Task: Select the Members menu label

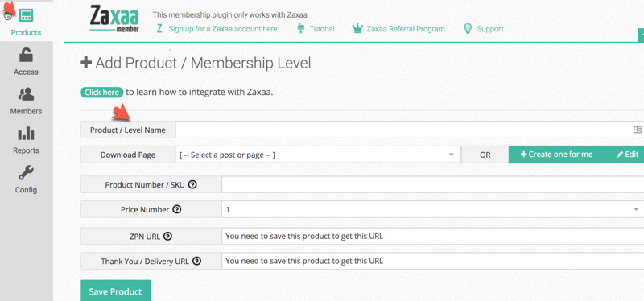Action: click(x=26, y=111)
